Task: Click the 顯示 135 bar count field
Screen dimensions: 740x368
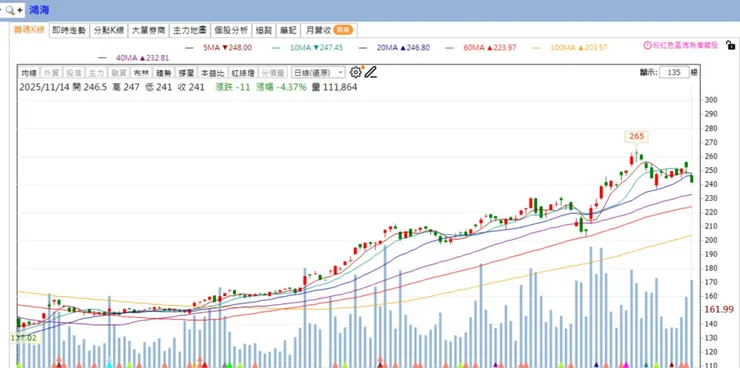Action: point(674,72)
